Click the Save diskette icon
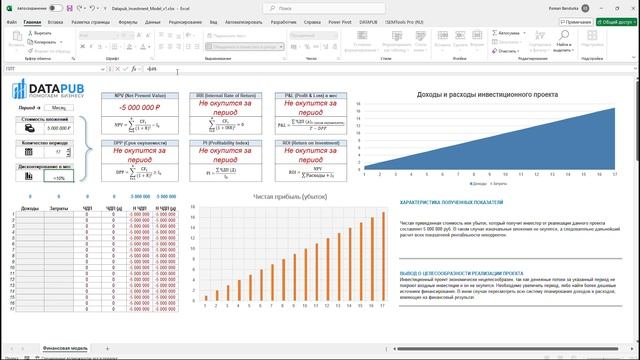This screenshot has width=640, height=360. [69, 8]
